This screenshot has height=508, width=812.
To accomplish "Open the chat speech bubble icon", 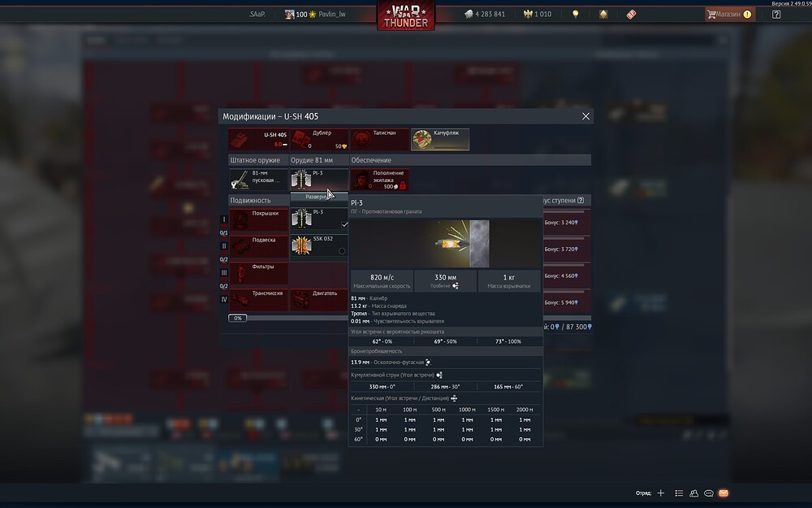I will coord(709,493).
